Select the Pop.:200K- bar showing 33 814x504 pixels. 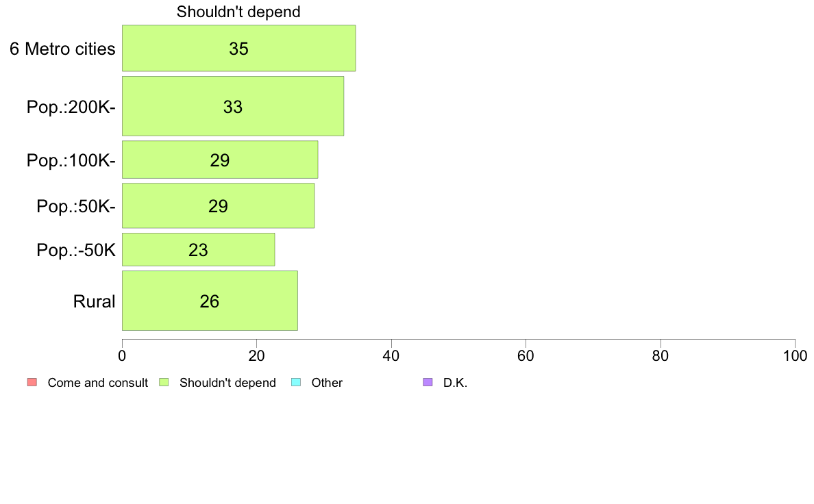pyautogui.click(x=233, y=106)
